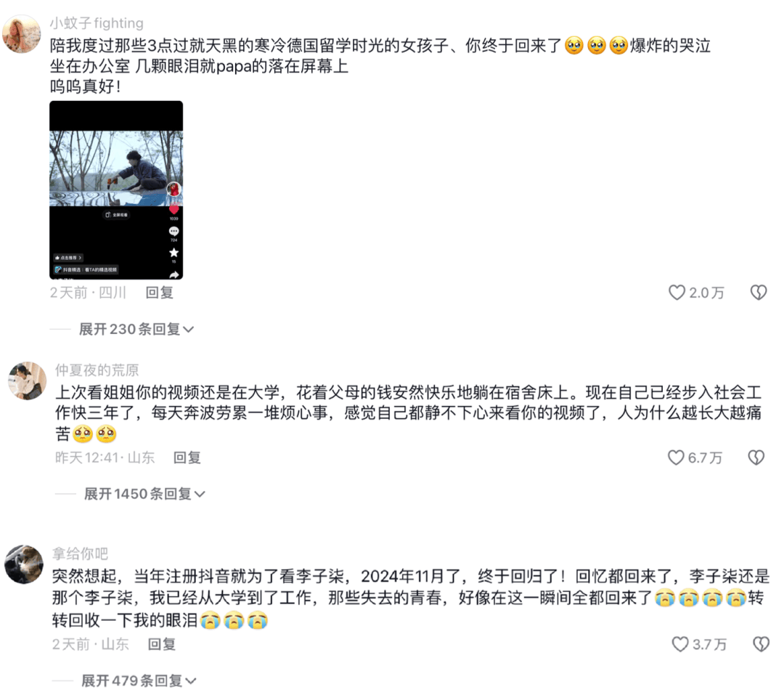Click the 2.0万 like count

pyautogui.click(x=706, y=293)
